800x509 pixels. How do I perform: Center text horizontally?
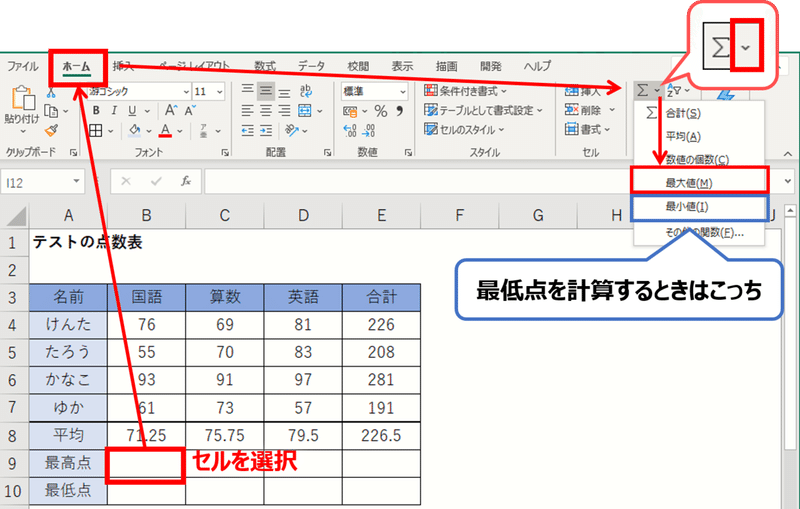[266, 111]
